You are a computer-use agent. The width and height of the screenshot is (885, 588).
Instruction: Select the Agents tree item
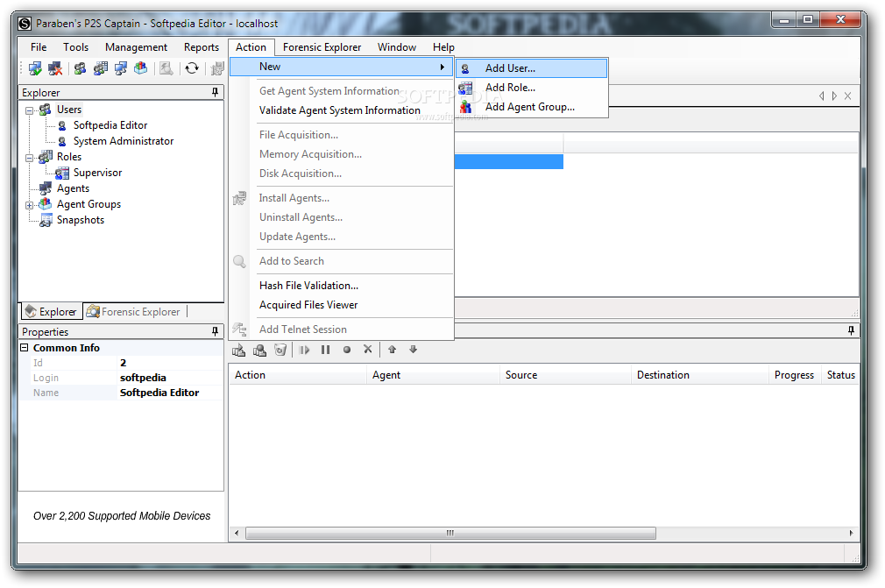pyautogui.click(x=73, y=188)
